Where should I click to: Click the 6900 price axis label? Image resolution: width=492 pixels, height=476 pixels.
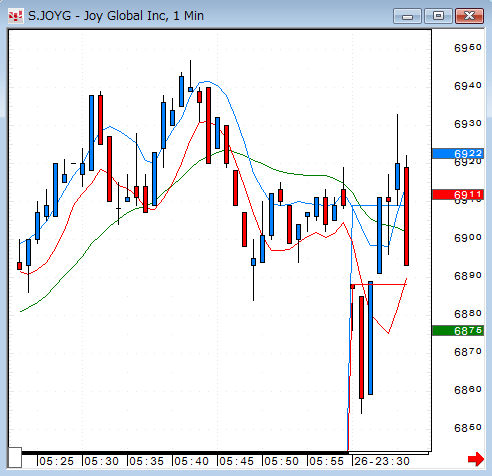click(x=468, y=238)
